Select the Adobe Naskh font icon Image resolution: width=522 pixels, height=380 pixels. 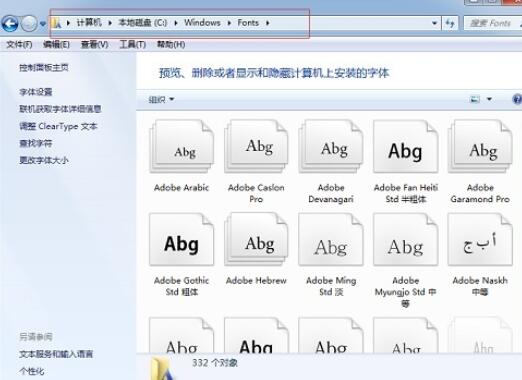point(480,240)
